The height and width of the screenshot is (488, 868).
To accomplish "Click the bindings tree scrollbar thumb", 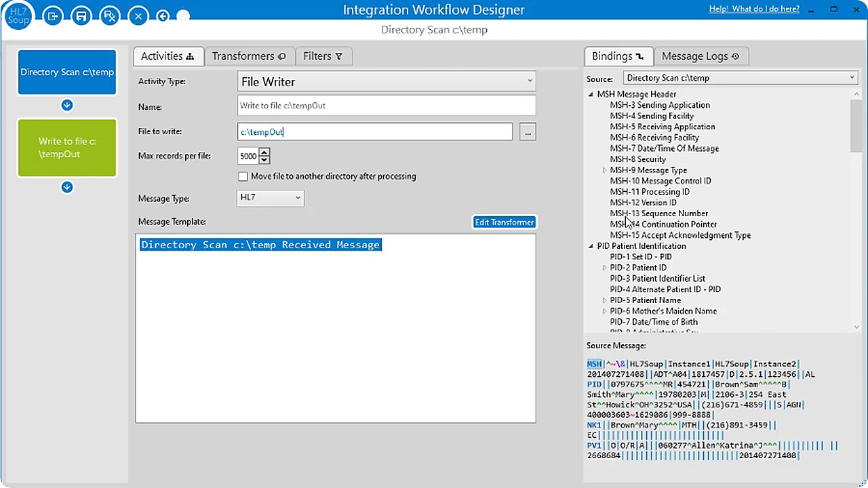I will [856, 125].
